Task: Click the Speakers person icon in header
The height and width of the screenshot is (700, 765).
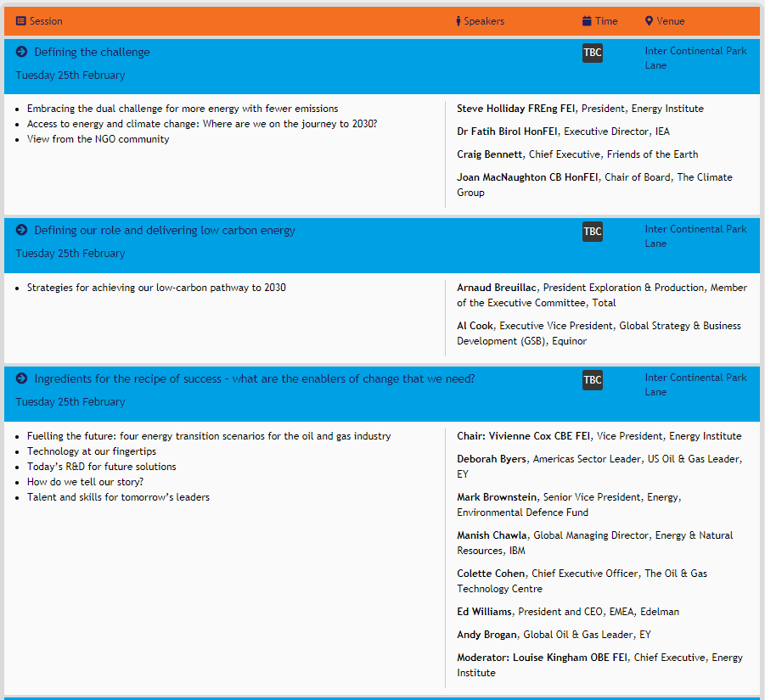Action: [458, 21]
